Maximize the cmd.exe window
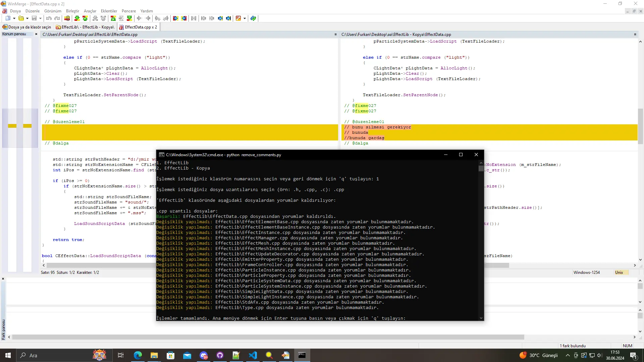This screenshot has width=644, height=362. click(x=461, y=155)
